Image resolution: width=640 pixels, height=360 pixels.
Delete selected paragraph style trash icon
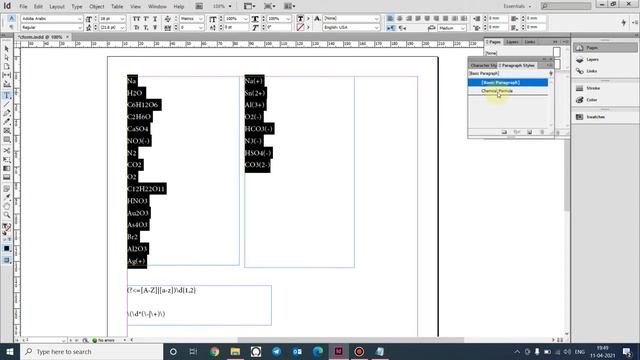542,132
